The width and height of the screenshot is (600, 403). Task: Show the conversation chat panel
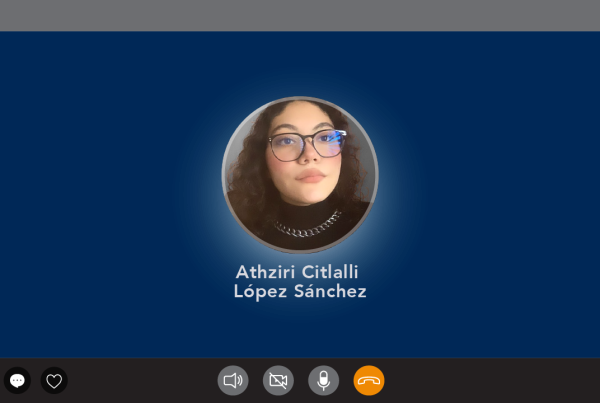pyautogui.click(x=17, y=380)
